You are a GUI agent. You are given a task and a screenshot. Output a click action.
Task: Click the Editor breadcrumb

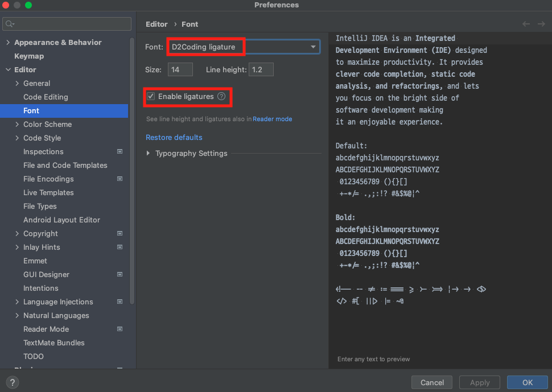pos(156,24)
